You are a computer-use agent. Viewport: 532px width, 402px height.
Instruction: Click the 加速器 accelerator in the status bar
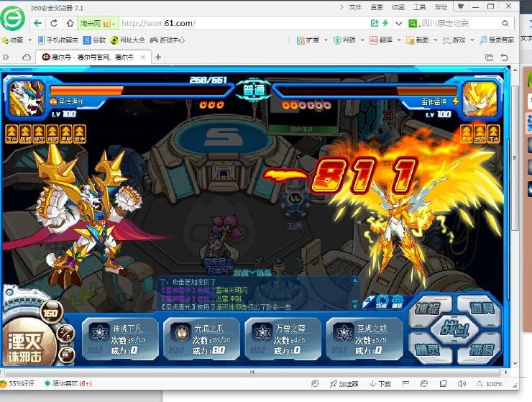click(x=344, y=384)
